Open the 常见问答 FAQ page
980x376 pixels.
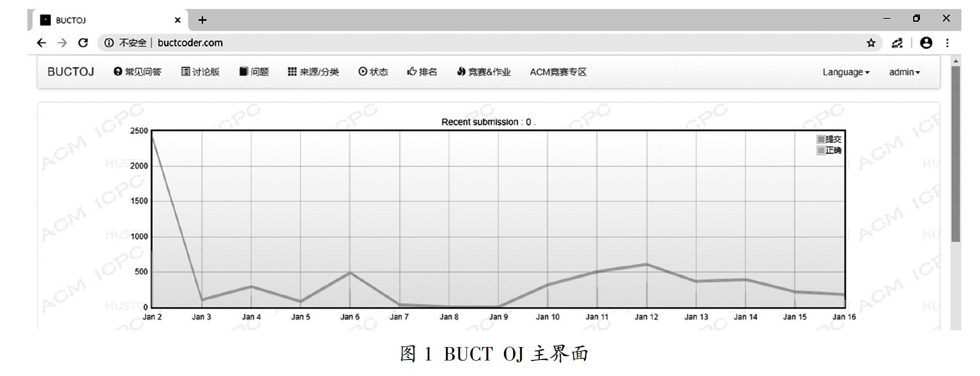(137, 72)
